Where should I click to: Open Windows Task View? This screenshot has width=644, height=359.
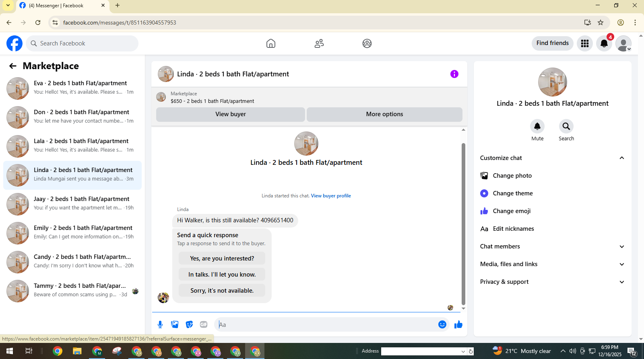click(x=29, y=351)
